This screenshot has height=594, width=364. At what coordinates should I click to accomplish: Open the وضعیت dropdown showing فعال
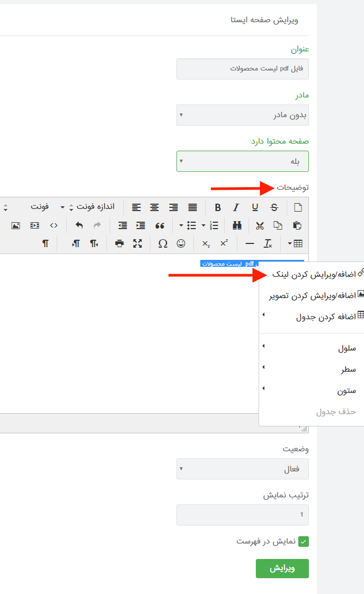pyautogui.click(x=243, y=469)
